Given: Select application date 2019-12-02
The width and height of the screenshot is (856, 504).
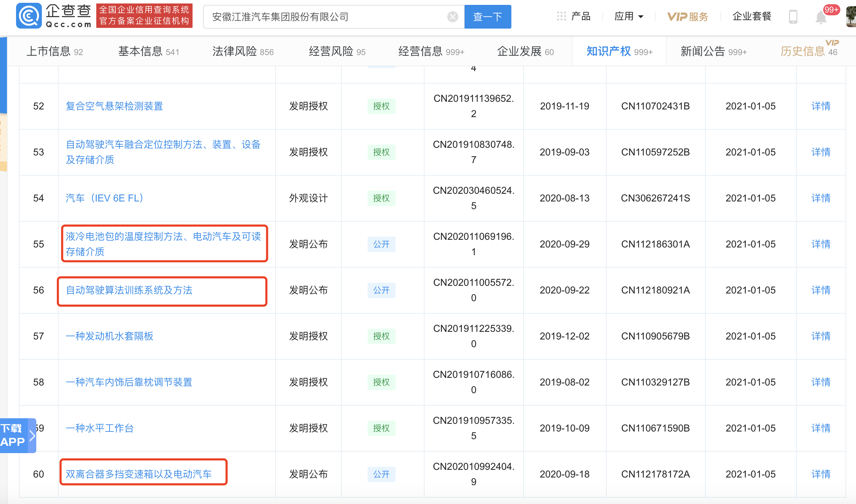Looking at the screenshot, I should click(564, 336).
